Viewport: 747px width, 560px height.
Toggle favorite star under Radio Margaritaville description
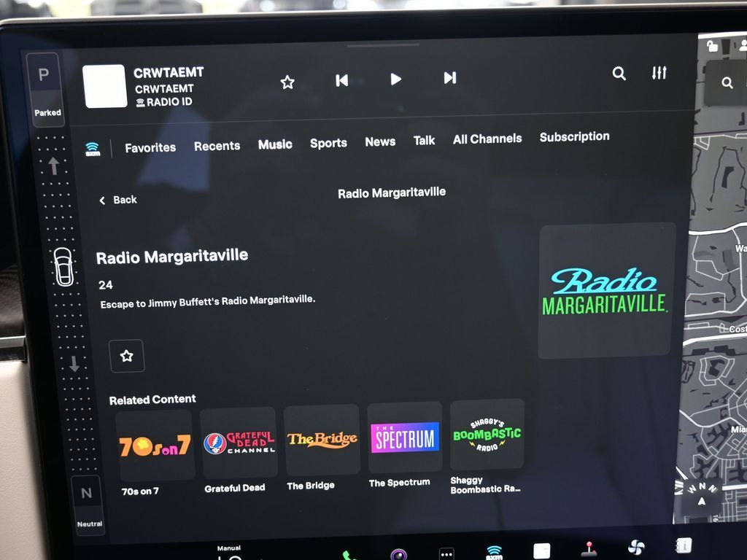point(127,356)
